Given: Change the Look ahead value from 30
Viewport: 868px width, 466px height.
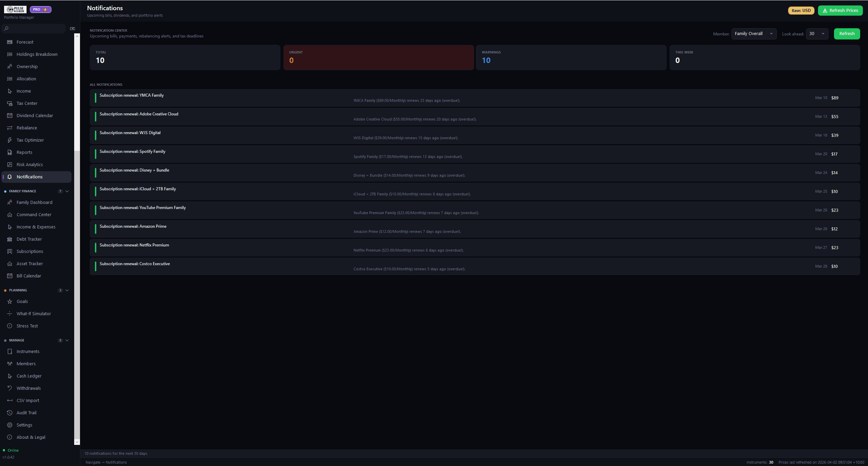Looking at the screenshot, I should click(x=817, y=34).
